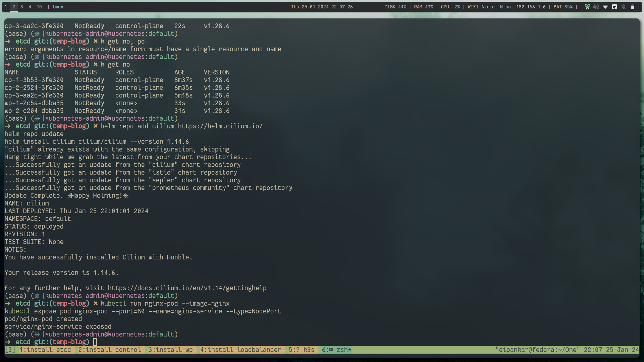Screen dimensions: 644x362
Task: Click the tmux session label [3]
Action: pyautogui.click(x=10, y=350)
